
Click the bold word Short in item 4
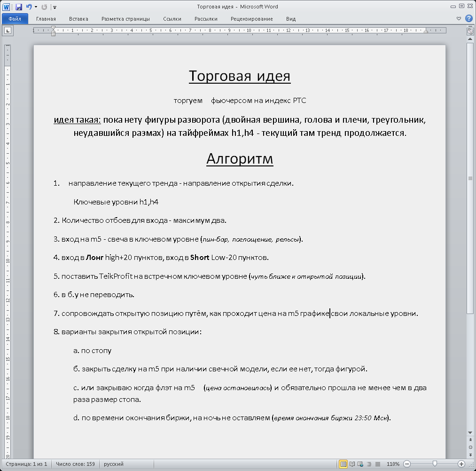200,258
